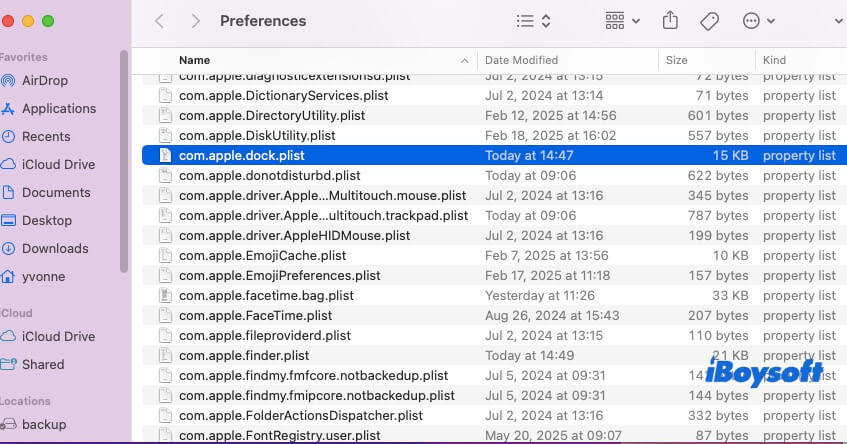
Task: Select the backup location in sidebar
Action: coord(44,424)
